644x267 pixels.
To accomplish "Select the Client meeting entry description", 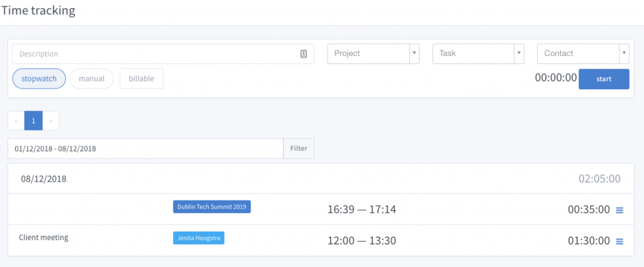I will (x=43, y=237).
